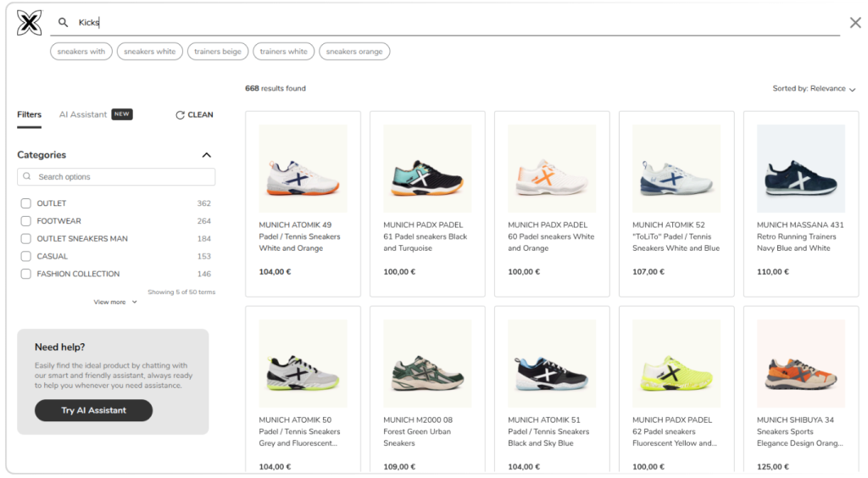The width and height of the screenshot is (868, 478).
Task: Click the magnifier in Categories search box
Action: [26, 176]
